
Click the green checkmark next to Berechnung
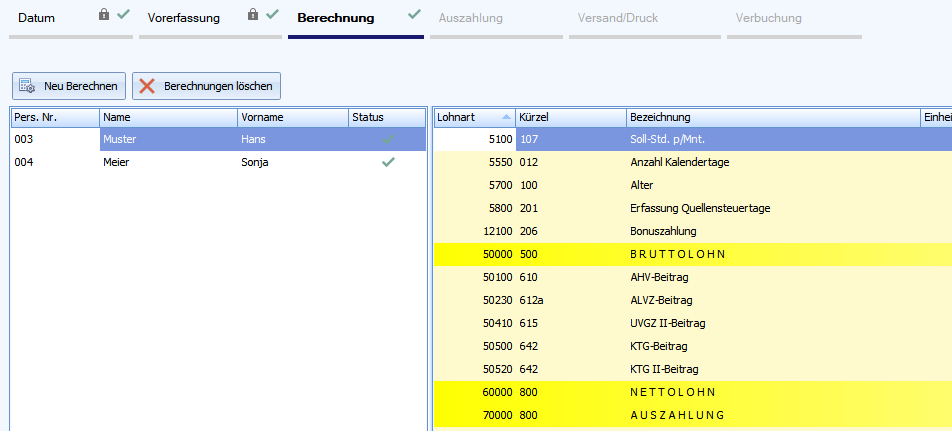(x=414, y=15)
